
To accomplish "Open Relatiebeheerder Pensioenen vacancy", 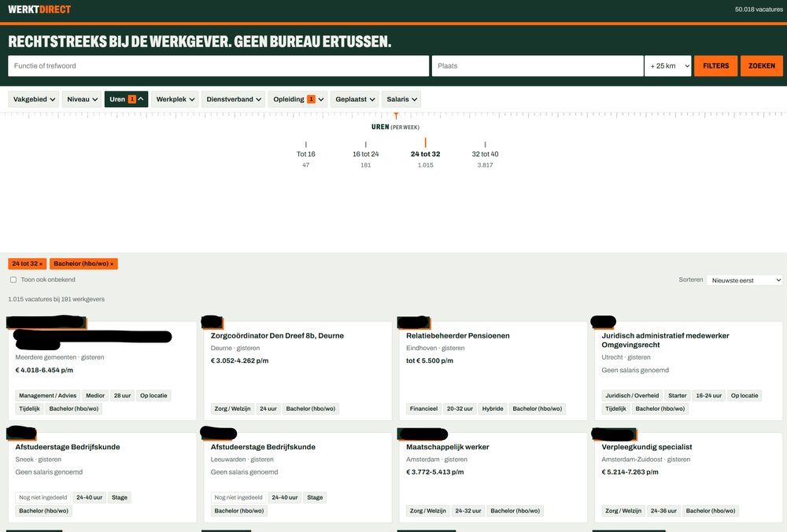I will coord(458,336).
